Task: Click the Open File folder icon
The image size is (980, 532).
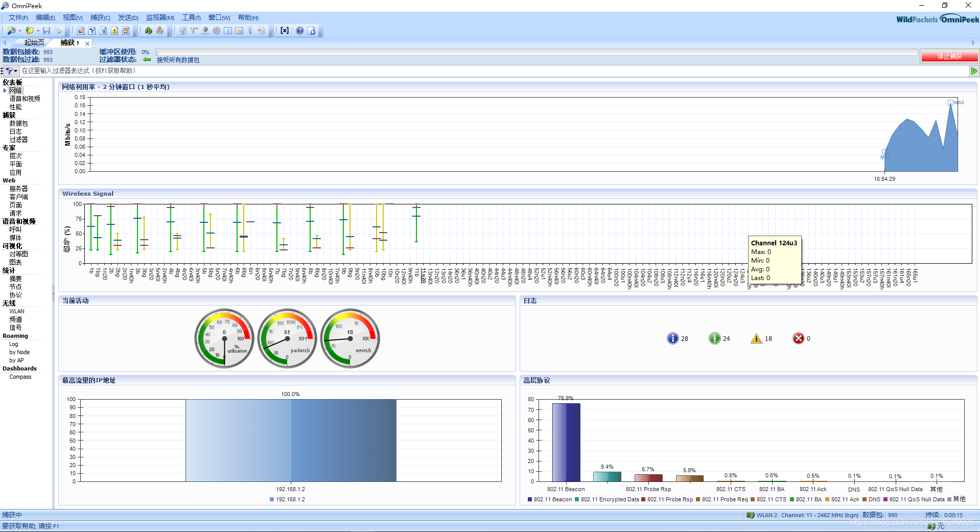Action: click(x=30, y=31)
